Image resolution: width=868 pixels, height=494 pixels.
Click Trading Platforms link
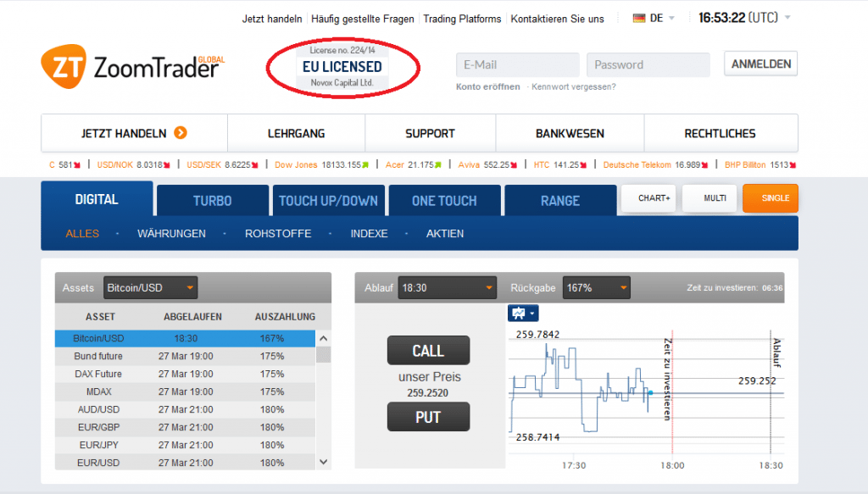[x=462, y=19]
